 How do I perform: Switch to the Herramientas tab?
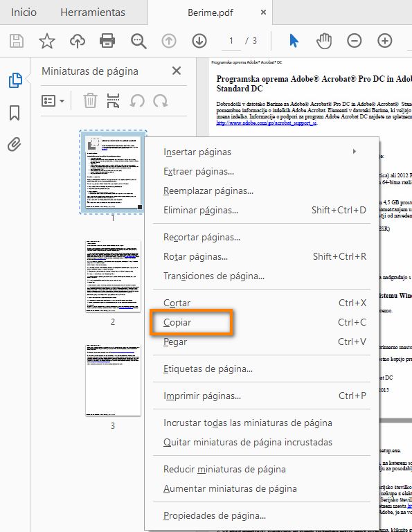pyautogui.click(x=93, y=12)
